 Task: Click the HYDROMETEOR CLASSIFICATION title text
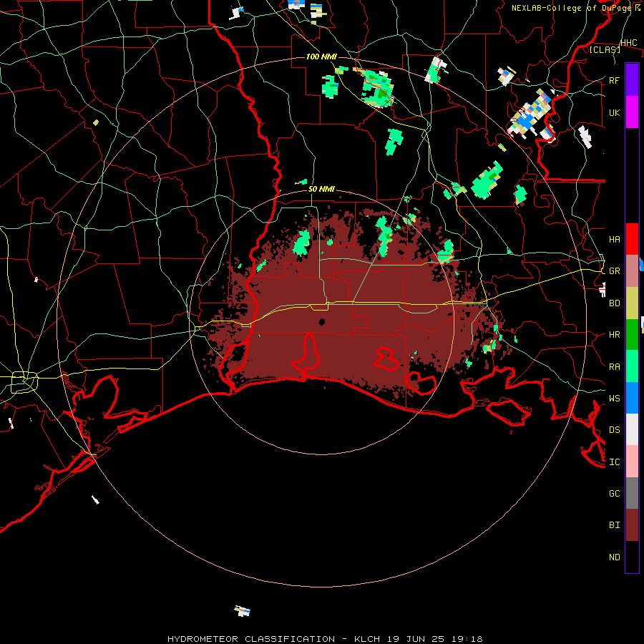click(251, 639)
